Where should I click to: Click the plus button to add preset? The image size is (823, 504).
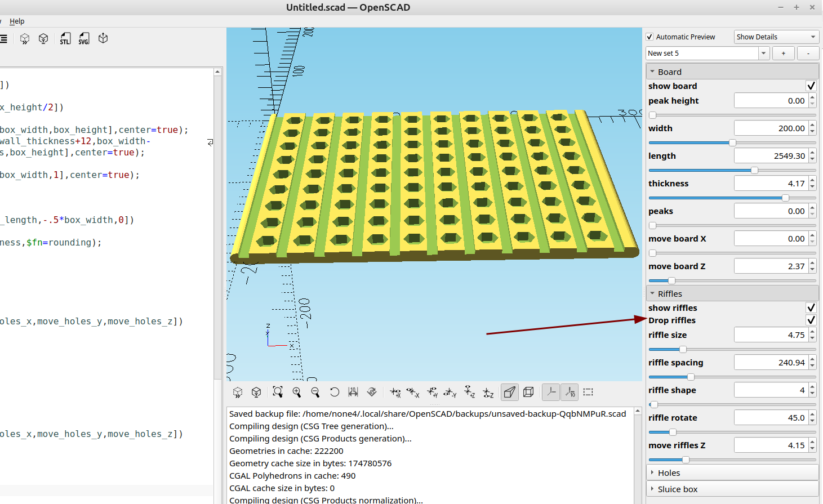[x=783, y=53]
